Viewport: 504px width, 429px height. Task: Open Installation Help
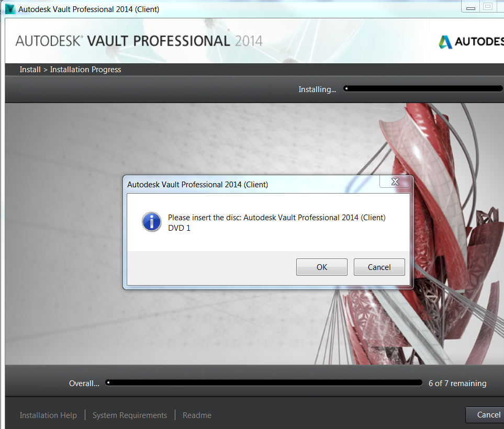point(48,415)
